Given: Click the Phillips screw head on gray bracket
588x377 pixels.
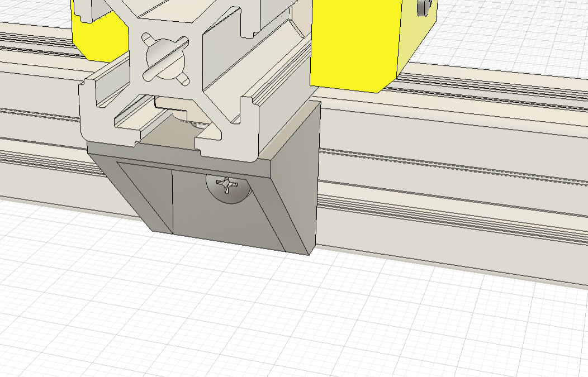Looking at the screenshot, I should (x=229, y=186).
